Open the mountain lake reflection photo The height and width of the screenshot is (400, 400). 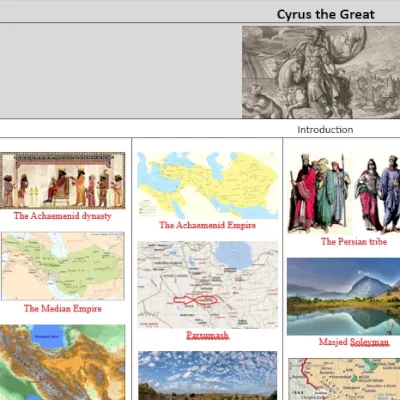tap(344, 296)
